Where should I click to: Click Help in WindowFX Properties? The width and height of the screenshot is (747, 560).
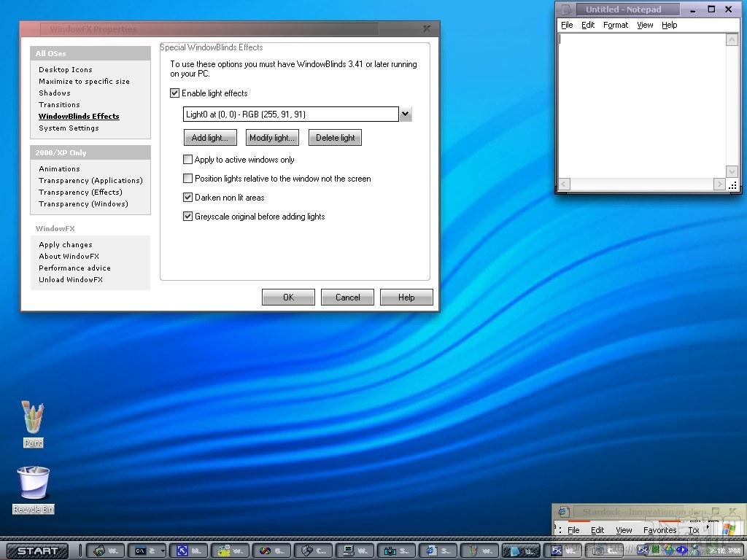tap(406, 297)
